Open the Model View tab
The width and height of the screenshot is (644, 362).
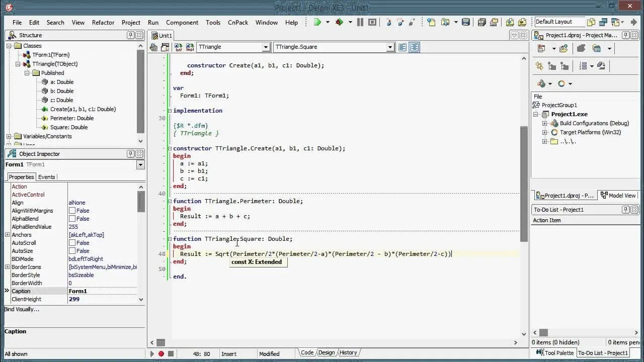(x=618, y=196)
